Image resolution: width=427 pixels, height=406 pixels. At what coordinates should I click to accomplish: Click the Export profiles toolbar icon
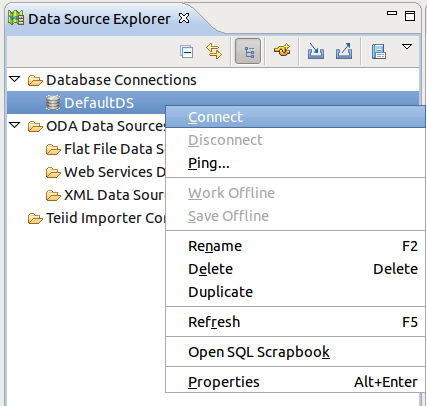[x=344, y=51]
